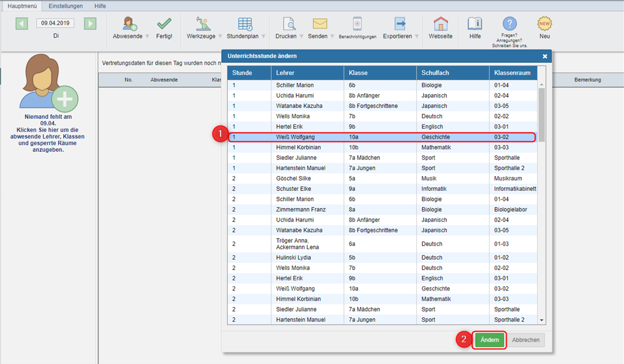Expand the Drucken dropdown arrow
This screenshot has width=624, height=364.
(x=301, y=37)
